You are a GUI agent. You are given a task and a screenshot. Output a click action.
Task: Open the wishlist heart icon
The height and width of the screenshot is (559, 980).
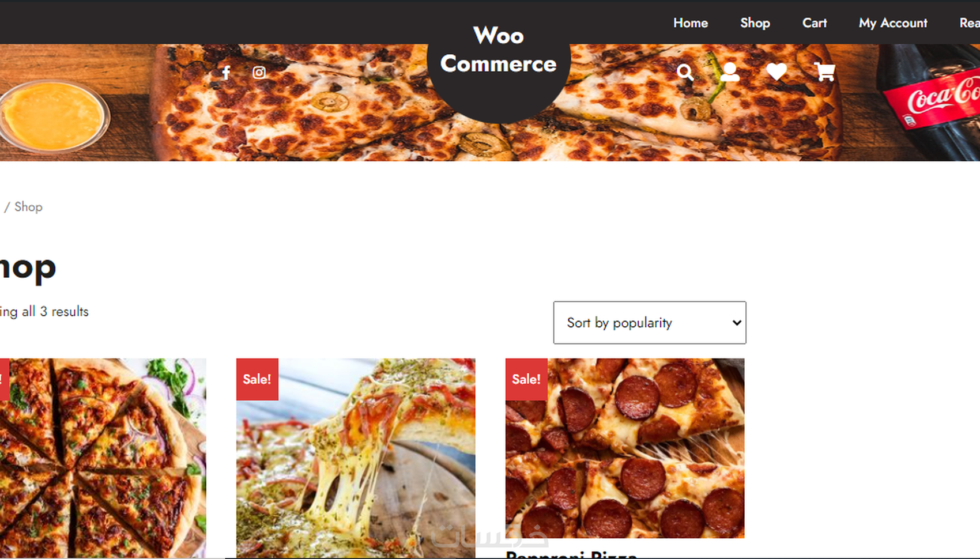[x=777, y=71]
